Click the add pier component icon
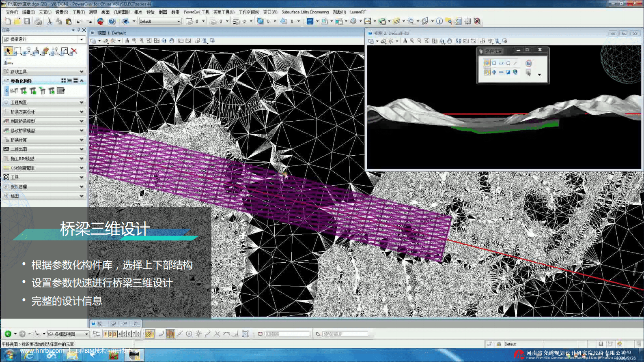Image resolution: width=644 pixels, height=362 pixels. tap(24, 91)
